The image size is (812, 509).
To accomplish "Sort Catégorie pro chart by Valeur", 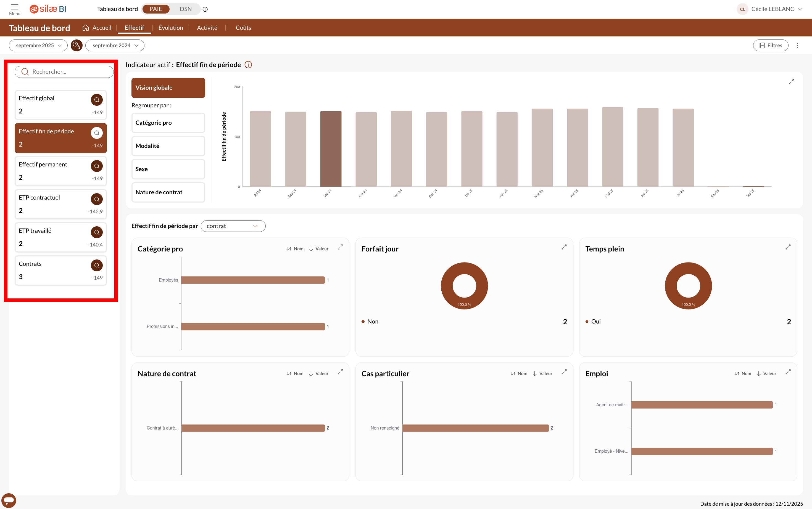I will tap(319, 249).
